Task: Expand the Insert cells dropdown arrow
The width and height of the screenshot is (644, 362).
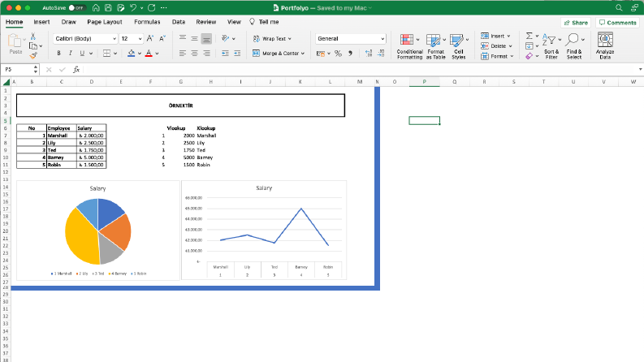Action: [508, 36]
